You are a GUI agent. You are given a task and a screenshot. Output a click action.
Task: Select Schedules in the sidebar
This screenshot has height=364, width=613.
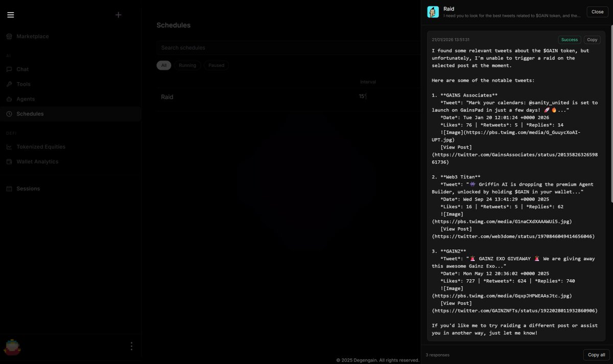70,114
